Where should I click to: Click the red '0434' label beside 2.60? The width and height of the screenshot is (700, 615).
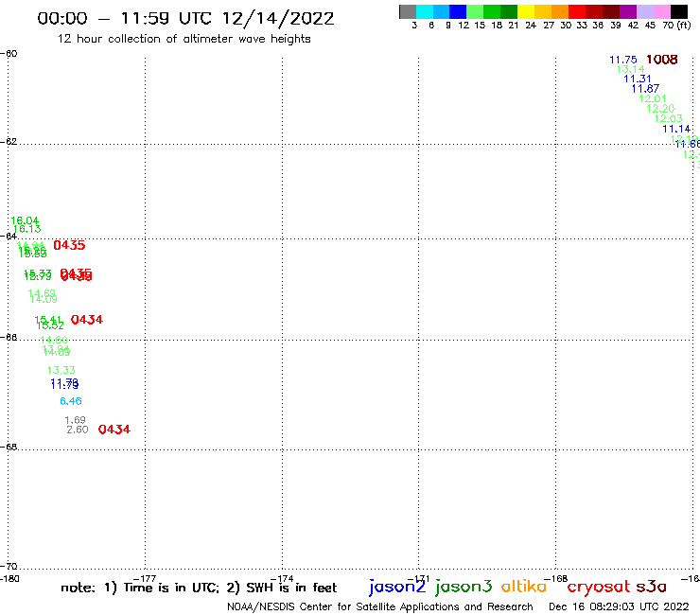point(114,430)
